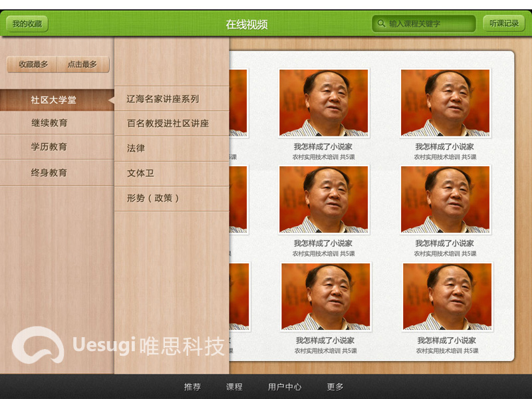Choose 形势（政策） from the submenu
This screenshot has width=532, height=399.
[x=154, y=198]
